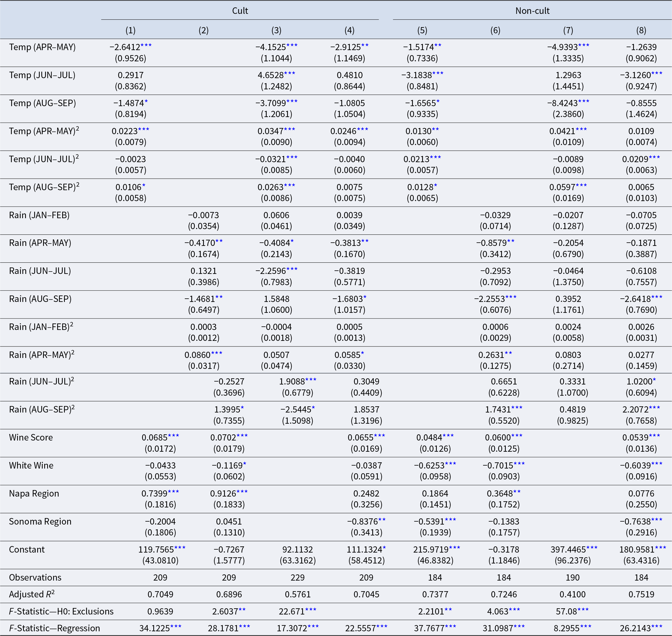Click the Temp (APR–MAY) row label
This screenshot has height=636, width=672.
(x=42, y=47)
